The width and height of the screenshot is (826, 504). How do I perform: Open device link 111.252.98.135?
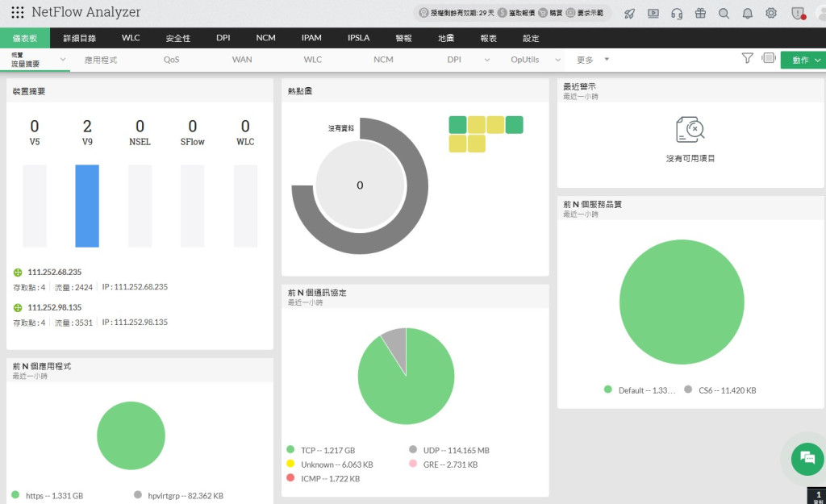tap(55, 307)
